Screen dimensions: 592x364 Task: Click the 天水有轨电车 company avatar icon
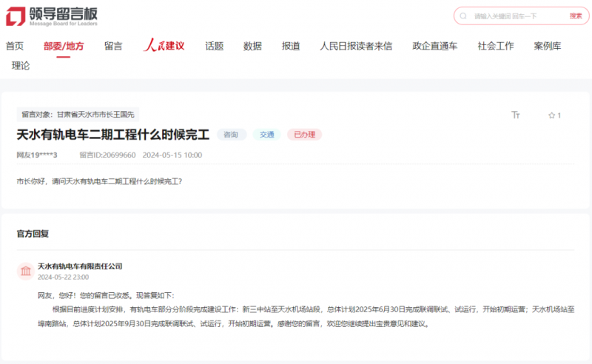click(26, 271)
